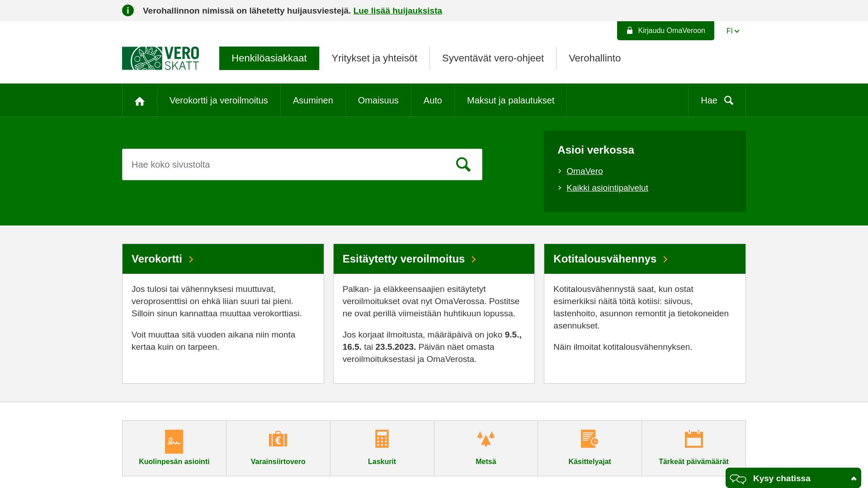The width and height of the screenshot is (868, 488).
Task: Open the Kuolinpesän asiointi label link
Action: pos(174,462)
